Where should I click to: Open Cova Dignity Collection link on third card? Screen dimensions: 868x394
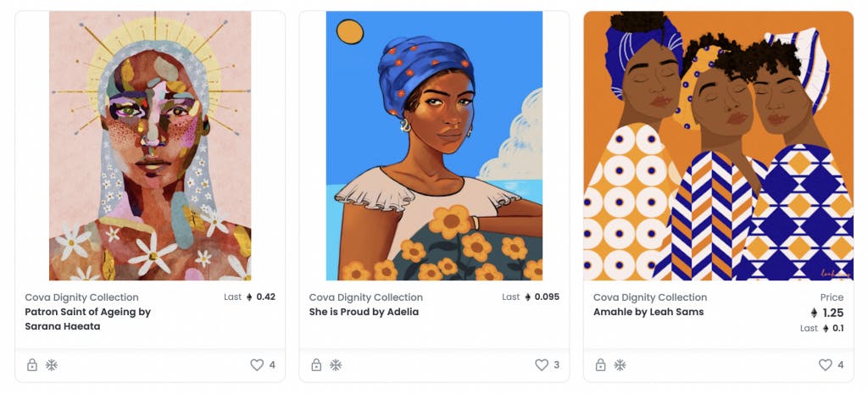point(649,297)
